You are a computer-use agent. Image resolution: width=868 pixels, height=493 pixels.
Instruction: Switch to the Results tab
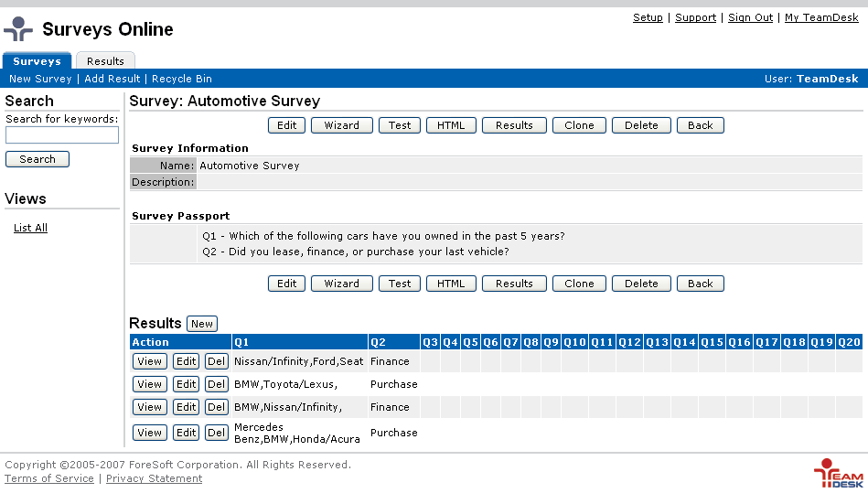tap(105, 61)
